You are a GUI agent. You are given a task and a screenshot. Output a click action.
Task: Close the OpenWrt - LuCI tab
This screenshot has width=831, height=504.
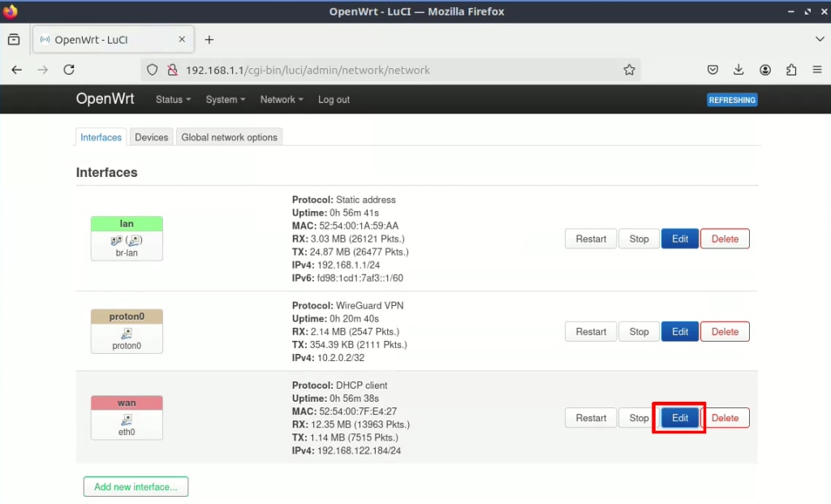click(x=182, y=39)
